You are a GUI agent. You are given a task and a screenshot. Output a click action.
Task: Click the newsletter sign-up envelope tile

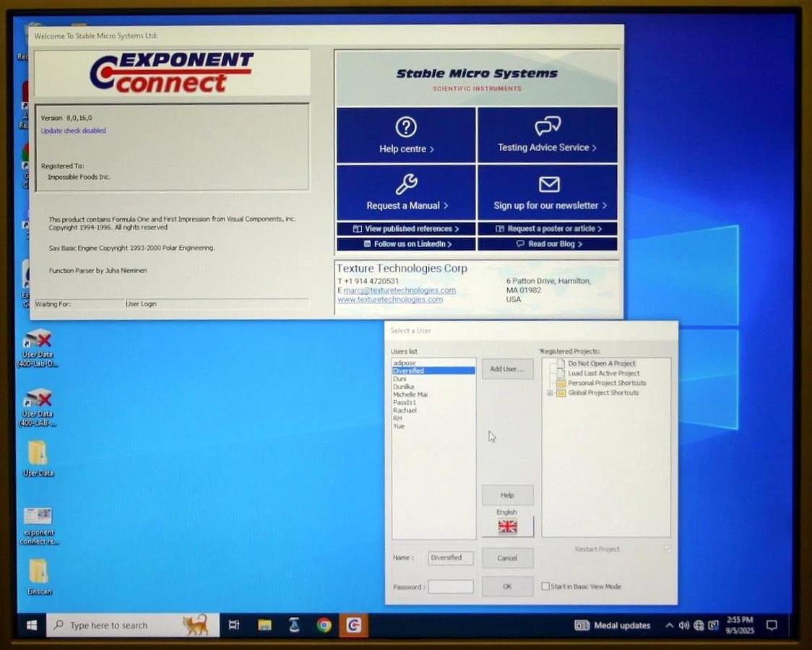547,193
